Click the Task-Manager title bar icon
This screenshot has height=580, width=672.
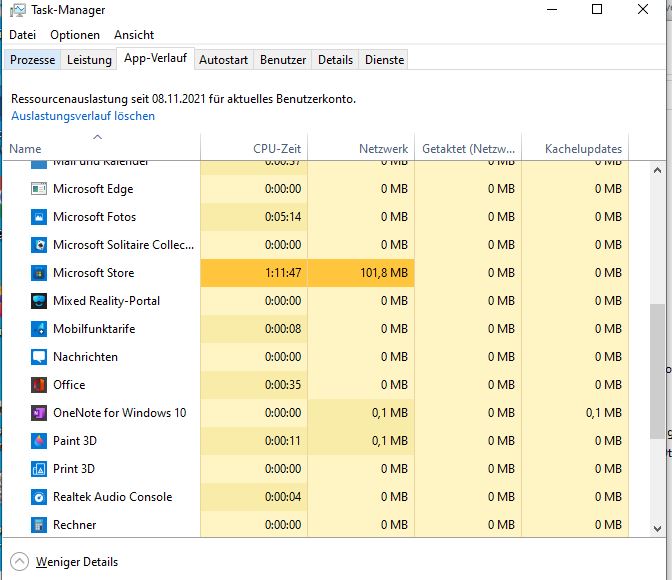pos(18,10)
